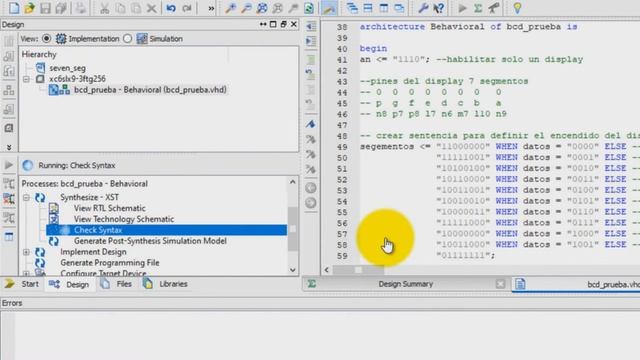Click the Print icon
The width and height of the screenshot is (640, 360).
click(80, 8)
